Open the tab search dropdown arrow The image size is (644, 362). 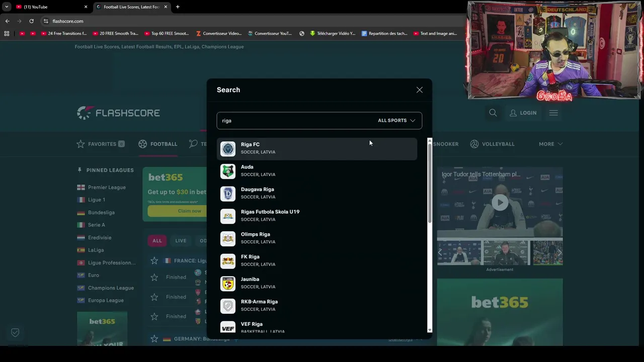point(7,7)
